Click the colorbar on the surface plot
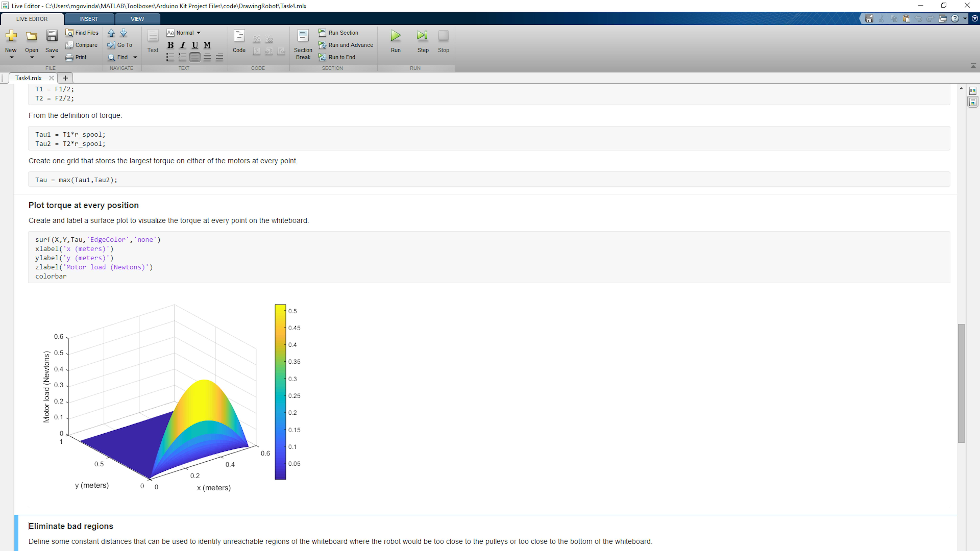This screenshot has width=980, height=551. pos(280,392)
